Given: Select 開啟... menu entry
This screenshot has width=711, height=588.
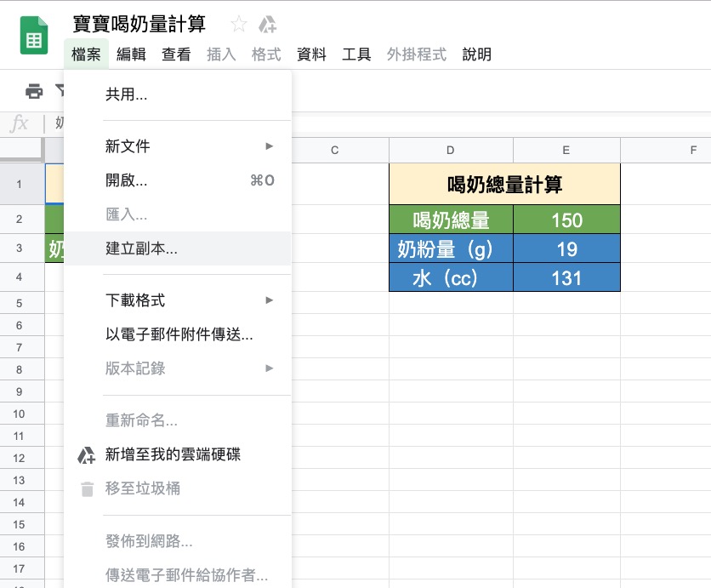Looking at the screenshot, I should pos(126,180).
